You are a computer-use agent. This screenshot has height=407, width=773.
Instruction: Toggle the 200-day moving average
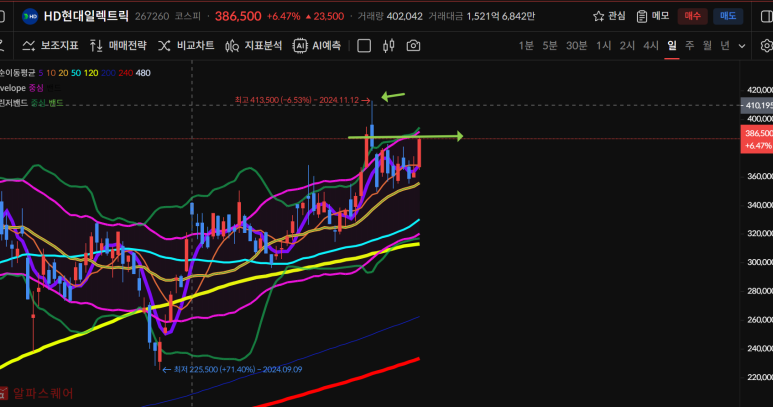coord(108,73)
